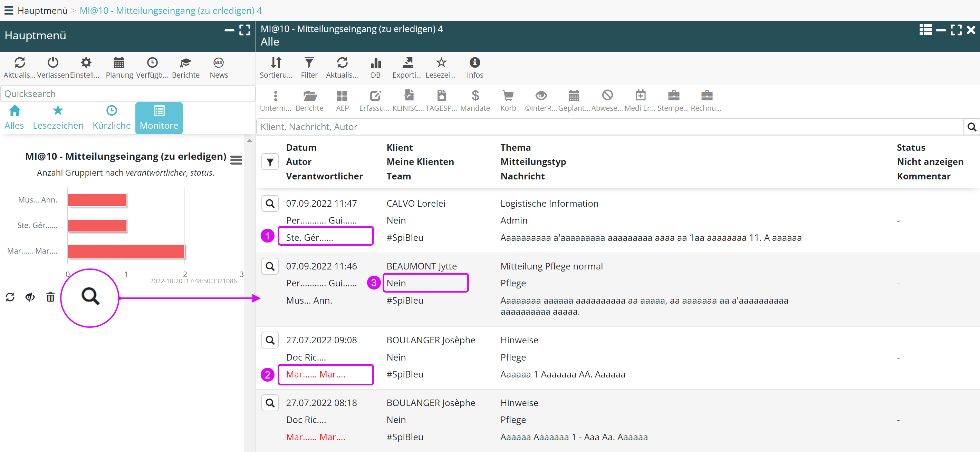Click MI@10 Mitteilungseingang breadcrumb link
980x452 pixels.
coord(171,10)
